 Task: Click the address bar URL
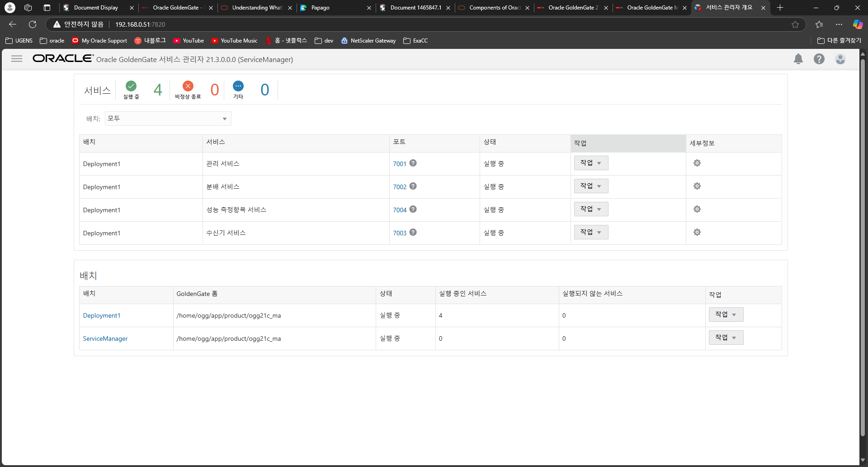(x=140, y=24)
